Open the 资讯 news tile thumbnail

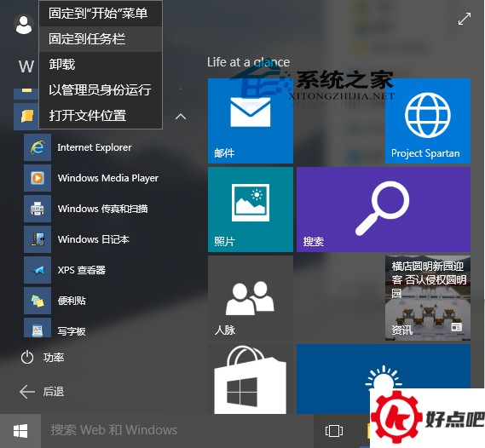pyautogui.click(x=428, y=298)
